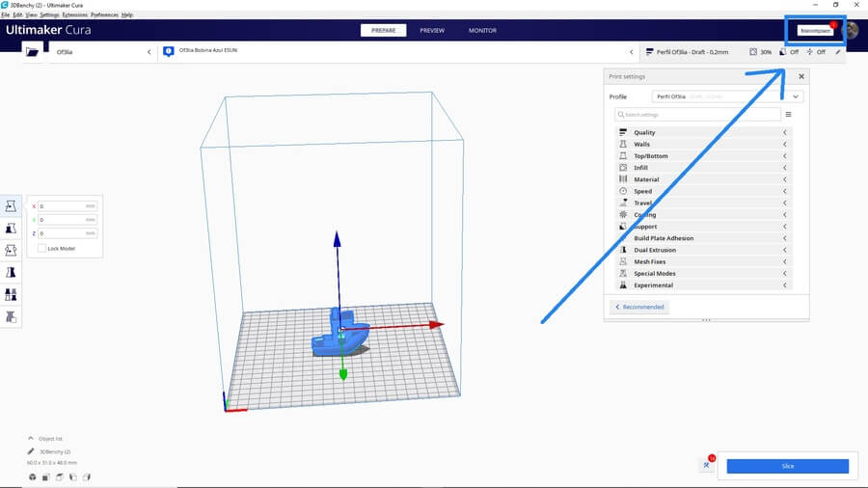Open the View menu
The image size is (868, 488).
coord(32,14)
